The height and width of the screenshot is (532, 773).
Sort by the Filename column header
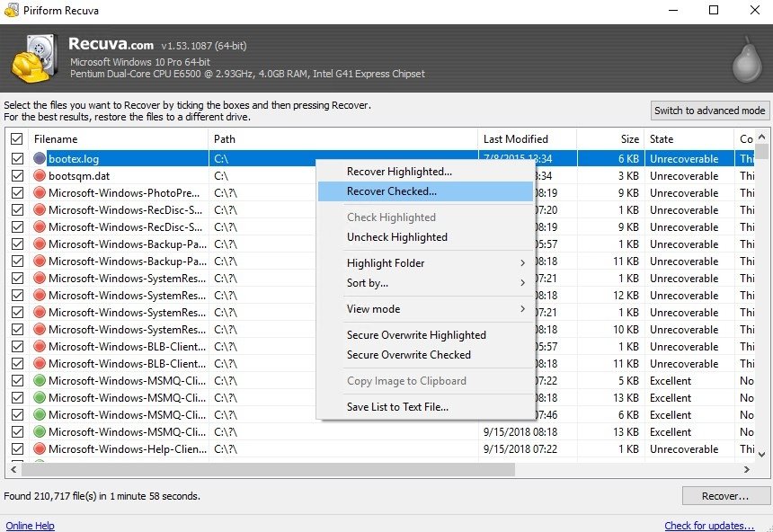click(119, 139)
